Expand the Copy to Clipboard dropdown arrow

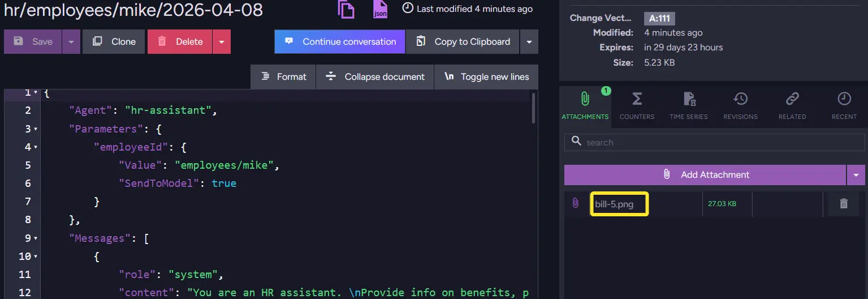coord(529,42)
